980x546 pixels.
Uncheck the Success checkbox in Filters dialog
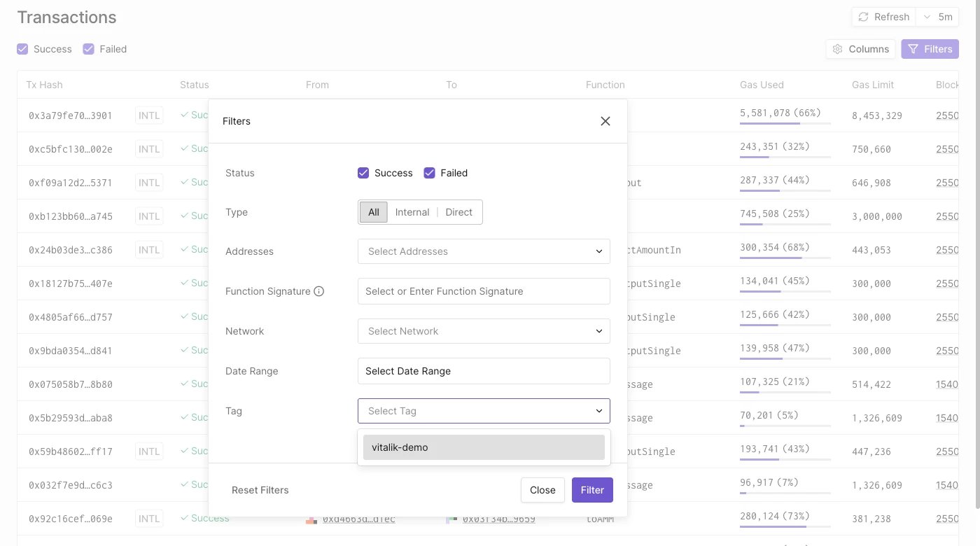(363, 173)
